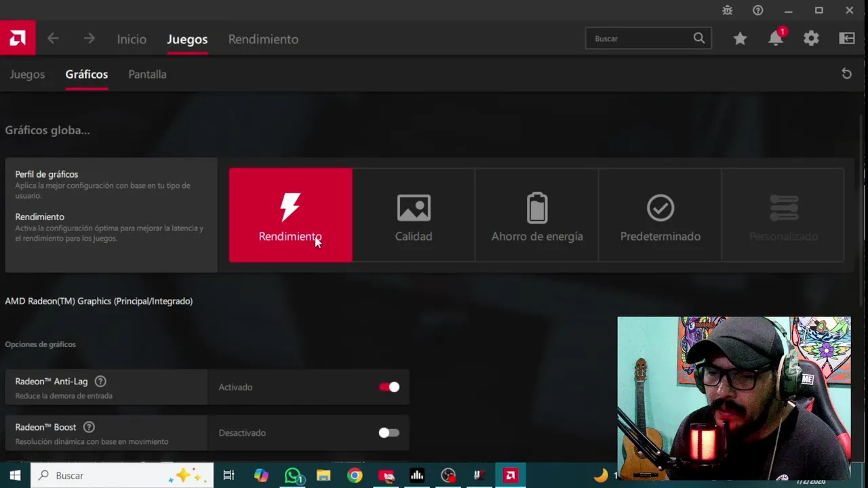Click the taskbar Buscar search box
868x488 pixels.
click(x=123, y=475)
